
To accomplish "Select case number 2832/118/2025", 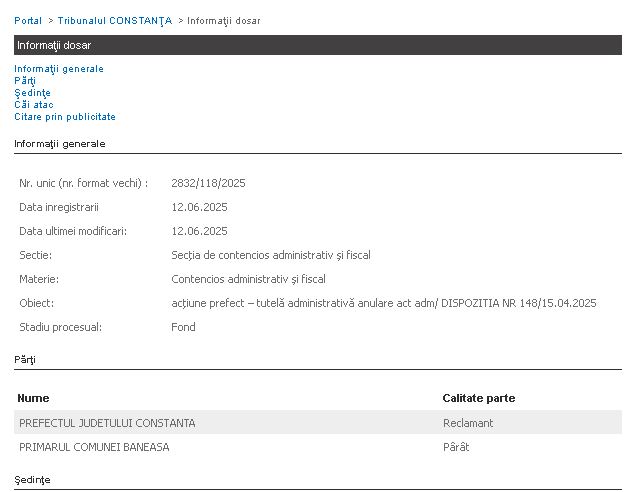I will [x=208, y=183].
